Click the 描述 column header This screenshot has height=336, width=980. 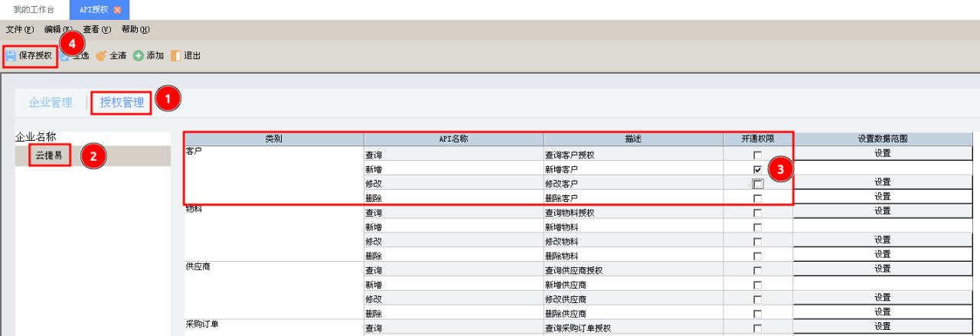pos(634,139)
